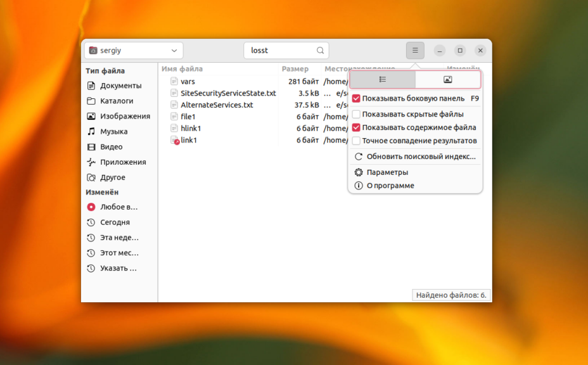This screenshot has height=365, width=588.
Task: Enable Показывать скрытые файлы checkbox
Action: 356,114
